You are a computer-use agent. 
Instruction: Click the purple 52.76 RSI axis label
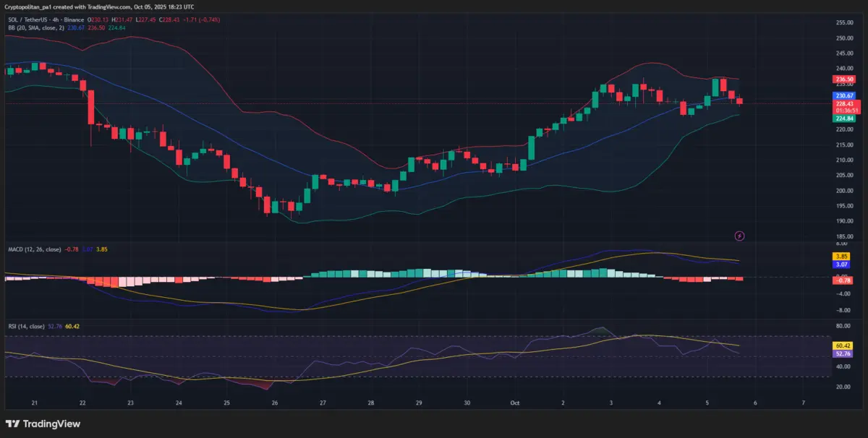[841, 354]
